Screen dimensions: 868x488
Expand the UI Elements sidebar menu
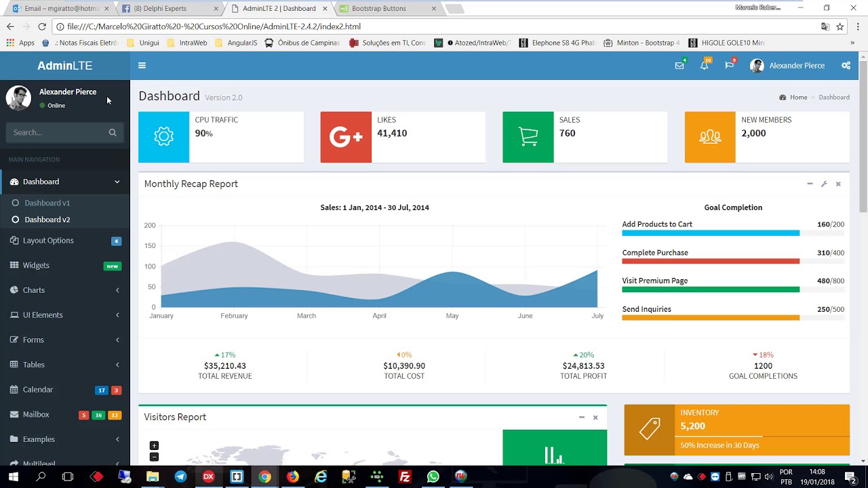pyautogui.click(x=65, y=315)
